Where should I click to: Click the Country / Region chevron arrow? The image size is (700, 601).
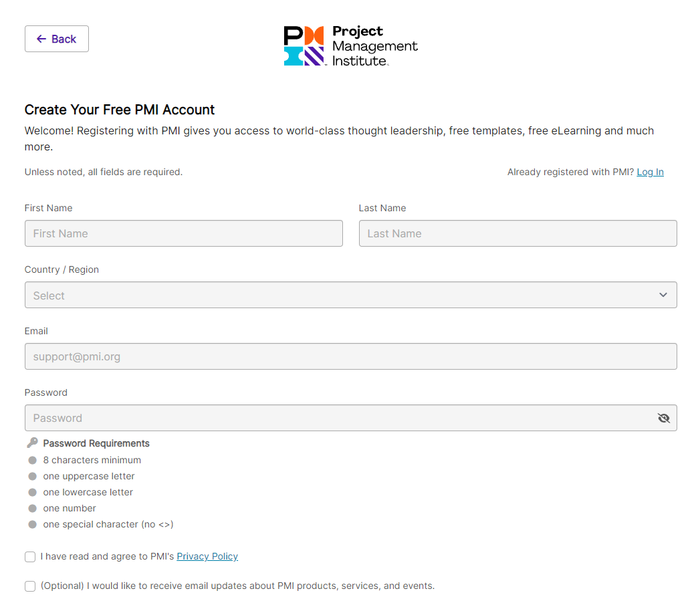663,295
